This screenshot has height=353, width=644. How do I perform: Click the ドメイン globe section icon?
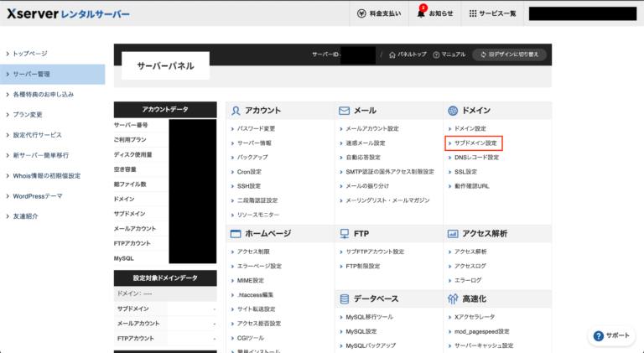454,111
